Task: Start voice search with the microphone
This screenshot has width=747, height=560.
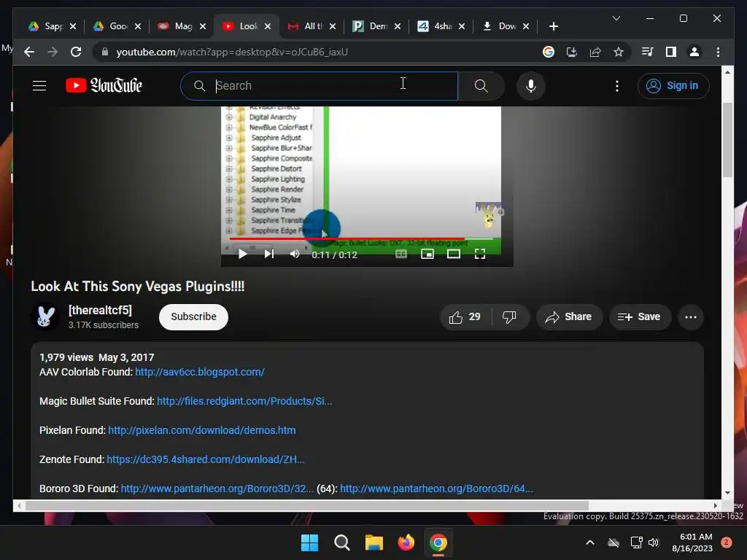Action: 531,86
